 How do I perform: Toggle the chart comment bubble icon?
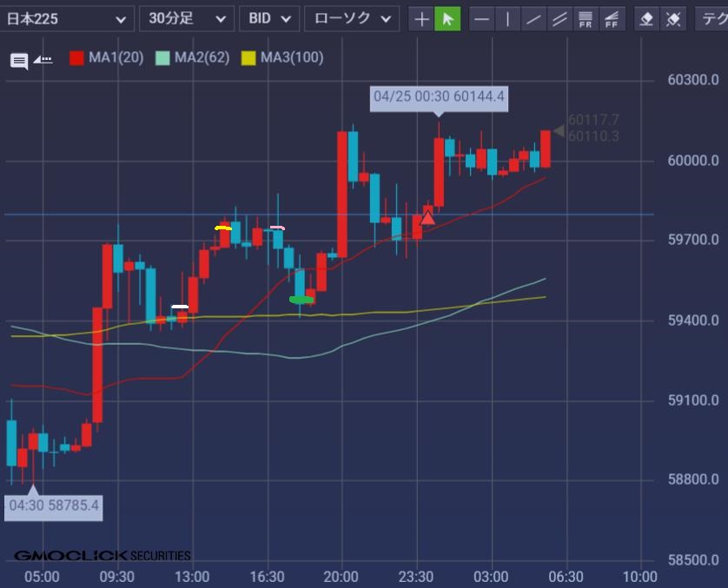[19, 61]
